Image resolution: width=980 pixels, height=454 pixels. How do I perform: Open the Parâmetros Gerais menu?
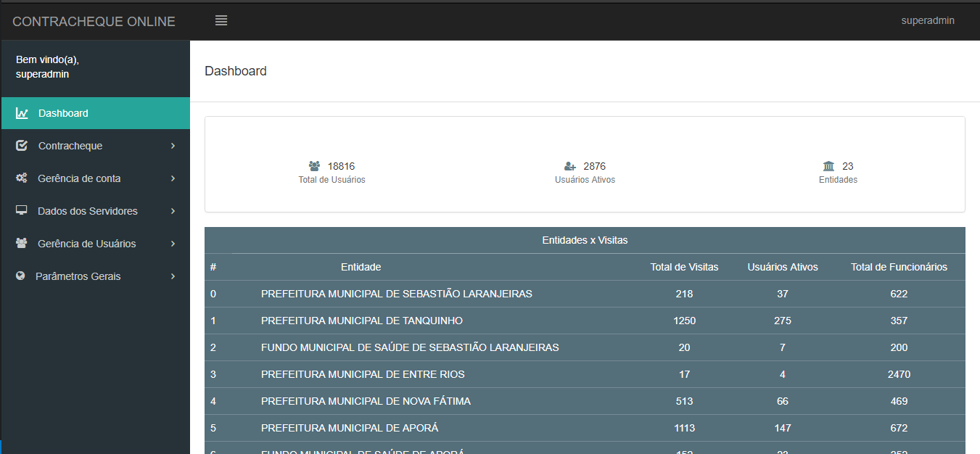pos(96,276)
